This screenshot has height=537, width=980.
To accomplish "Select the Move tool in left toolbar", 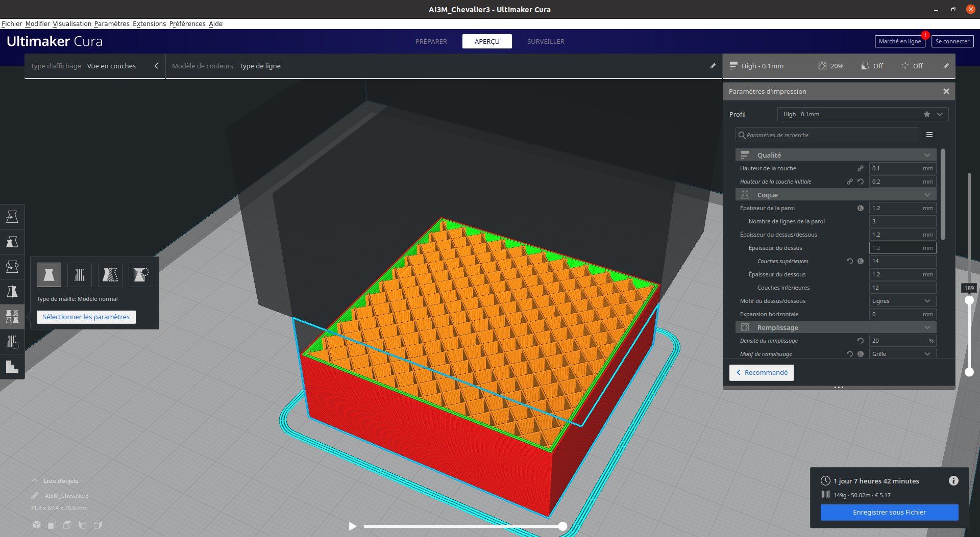I will [x=12, y=217].
